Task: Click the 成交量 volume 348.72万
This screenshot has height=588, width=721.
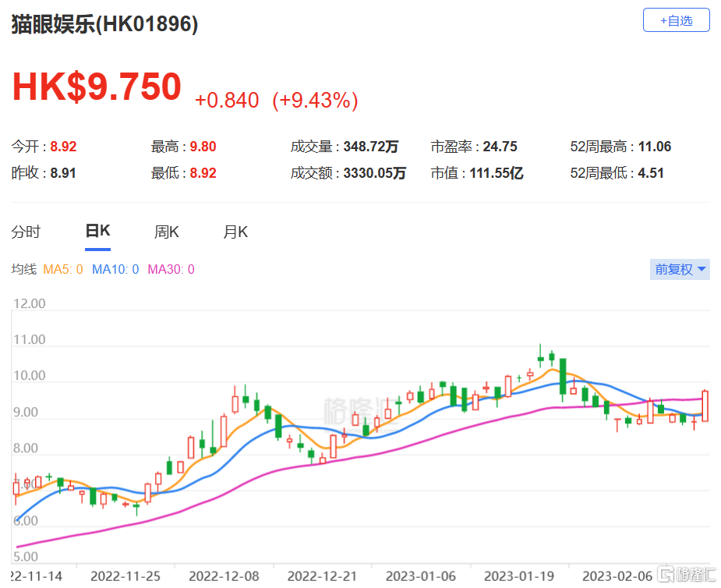Action: (370, 147)
